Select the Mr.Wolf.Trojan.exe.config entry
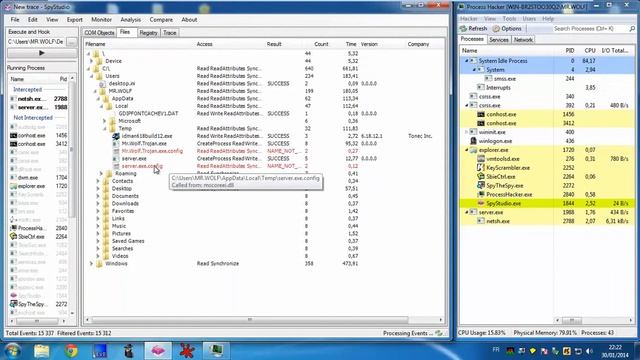Screen dimensions: 640x360 [152, 151]
